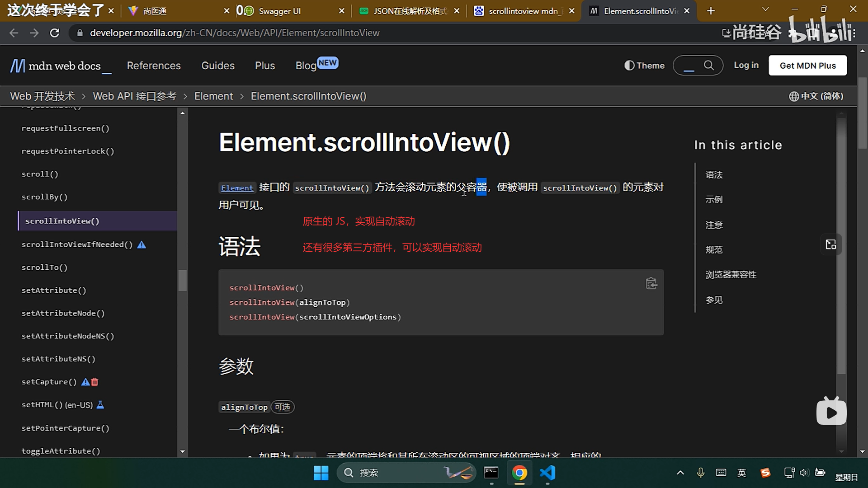
Task: Reload the page with the refresh icon
Action: click(54, 33)
